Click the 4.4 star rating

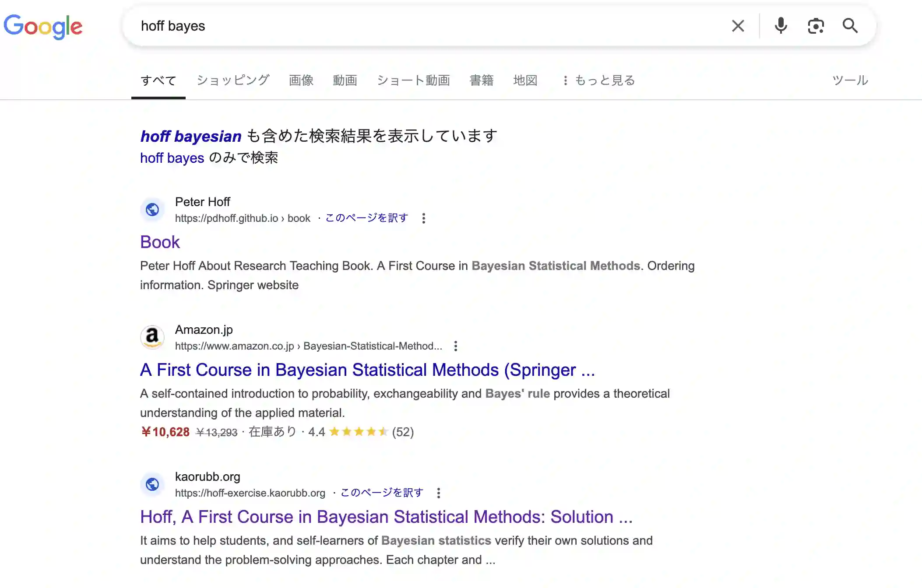click(x=348, y=432)
